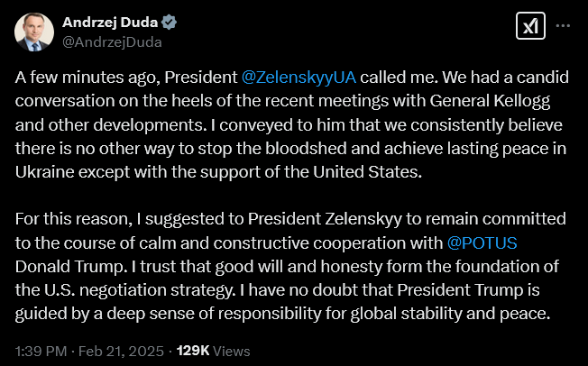Open Andrzej Duda's profile picture
Screen dimensions: 588x366
[x=33, y=31]
